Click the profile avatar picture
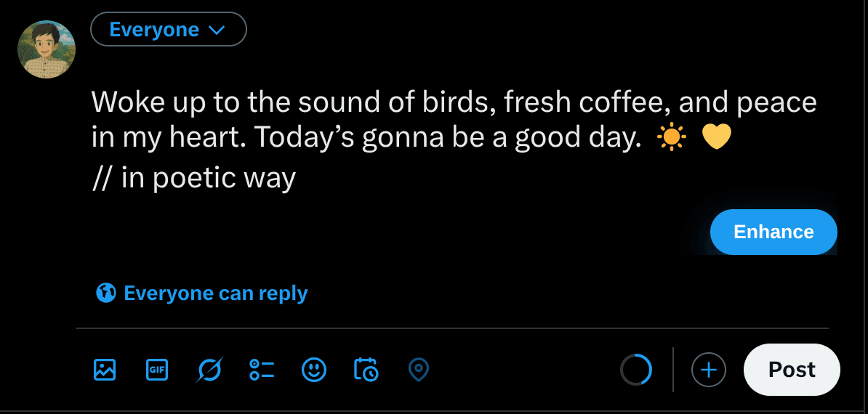This screenshot has width=868, height=414. coord(47,49)
